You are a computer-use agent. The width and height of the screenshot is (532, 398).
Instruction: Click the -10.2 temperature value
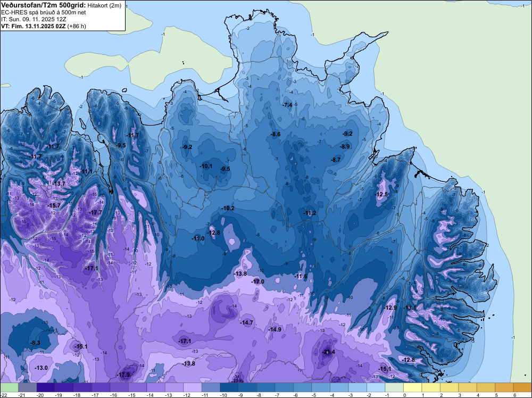coord(228,209)
